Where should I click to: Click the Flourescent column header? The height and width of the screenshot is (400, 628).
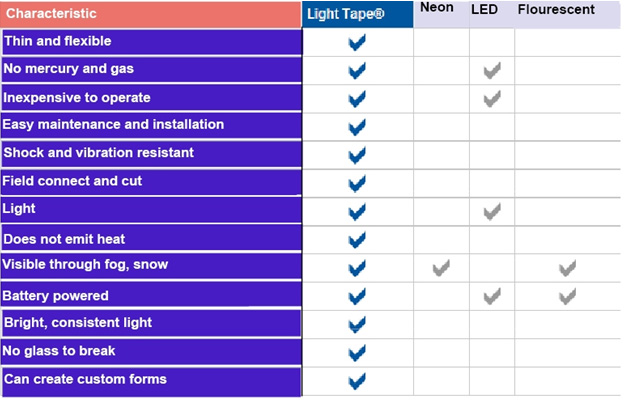[x=556, y=10]
